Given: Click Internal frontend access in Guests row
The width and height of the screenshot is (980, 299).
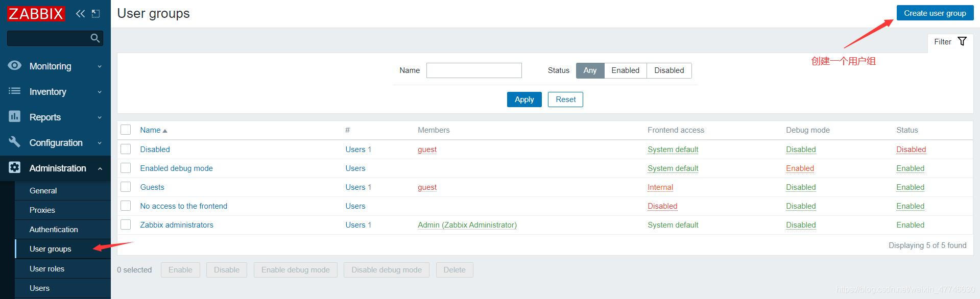Looking at the screenshot, I should coord(660,187).
